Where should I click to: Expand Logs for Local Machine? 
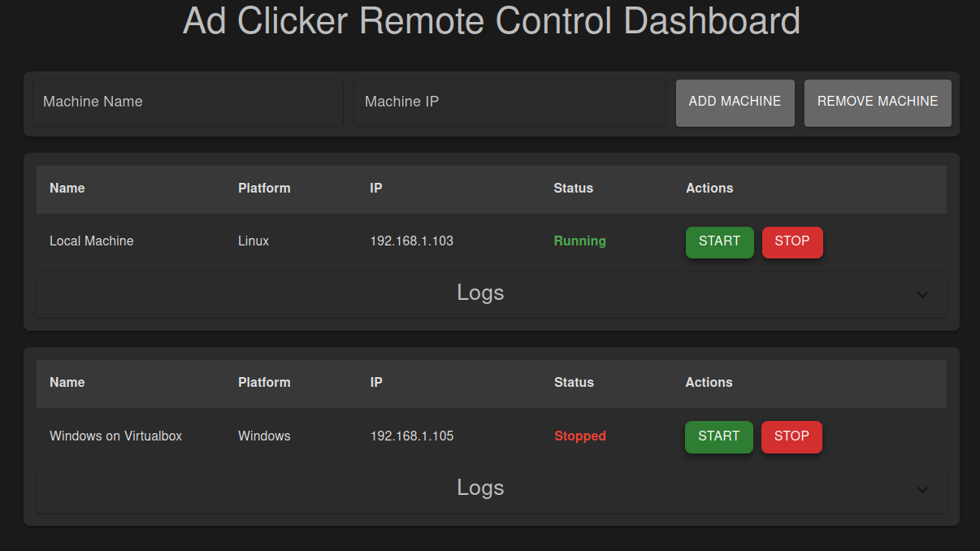(480, 293)
